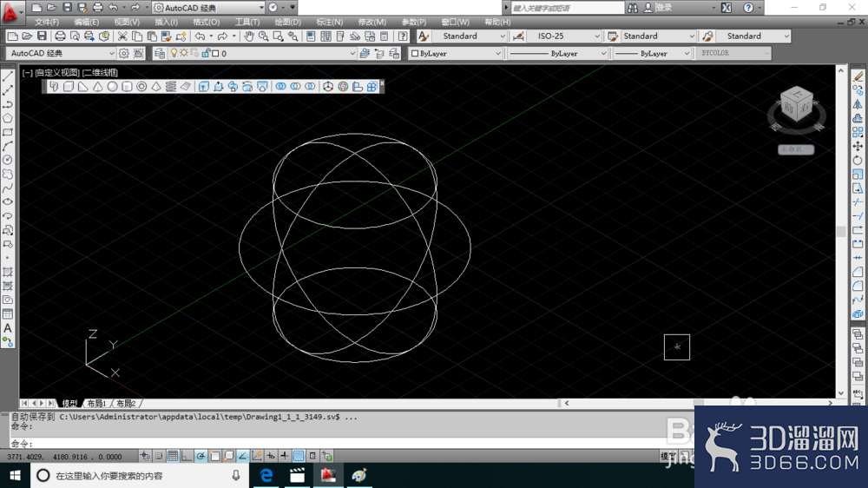Click the ViewCube front face
The width and height of the screenshot is (868, 488).
pyautogui.click(x=789, y=109)
